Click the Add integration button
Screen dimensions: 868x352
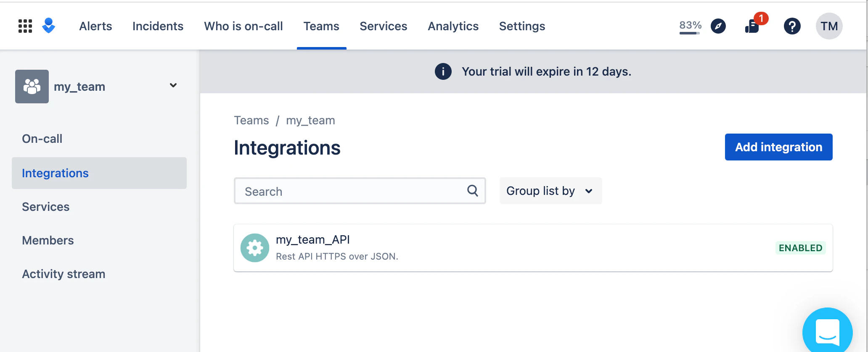tap(778, 147)
